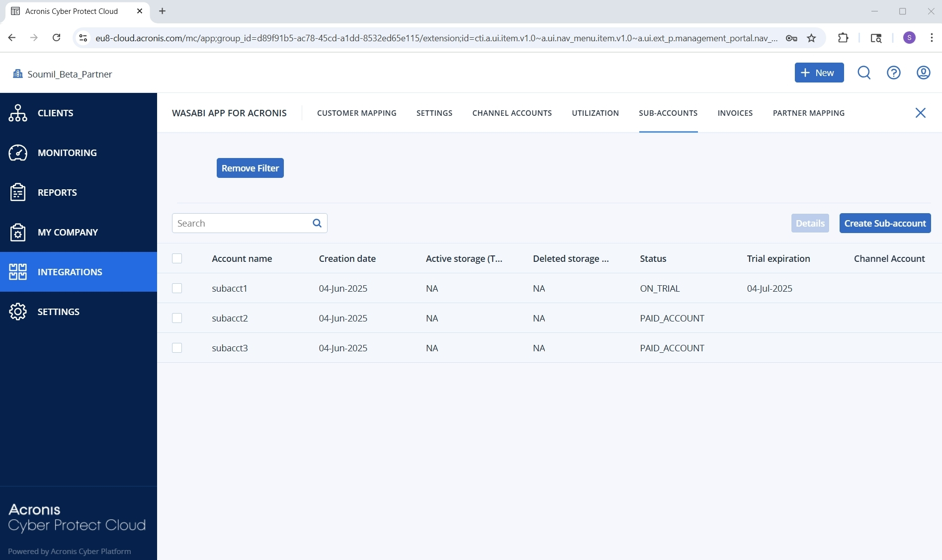Open the user account profile icon
The image size is (942, 560).
(x=924, y=73)
